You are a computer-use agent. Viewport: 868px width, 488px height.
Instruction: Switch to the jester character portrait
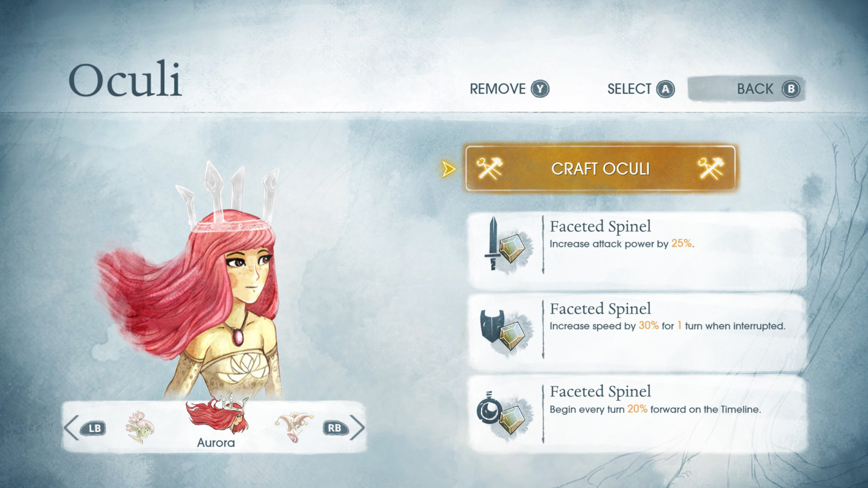pos(294,427)
